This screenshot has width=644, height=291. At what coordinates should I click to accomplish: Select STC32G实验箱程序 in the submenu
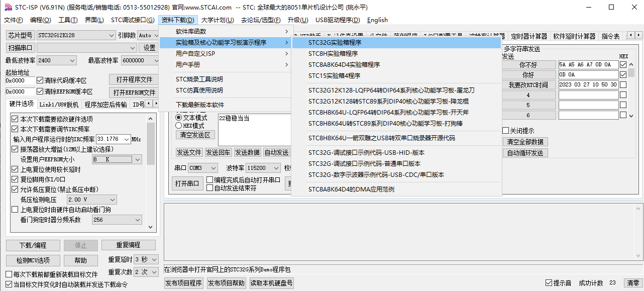[396, 43]
